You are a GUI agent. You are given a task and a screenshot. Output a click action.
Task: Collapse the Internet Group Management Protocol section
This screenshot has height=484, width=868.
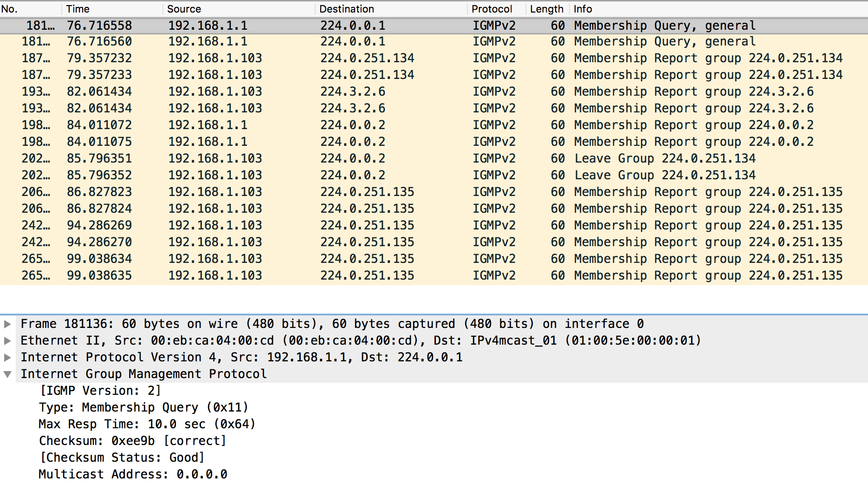click(7, 374)
